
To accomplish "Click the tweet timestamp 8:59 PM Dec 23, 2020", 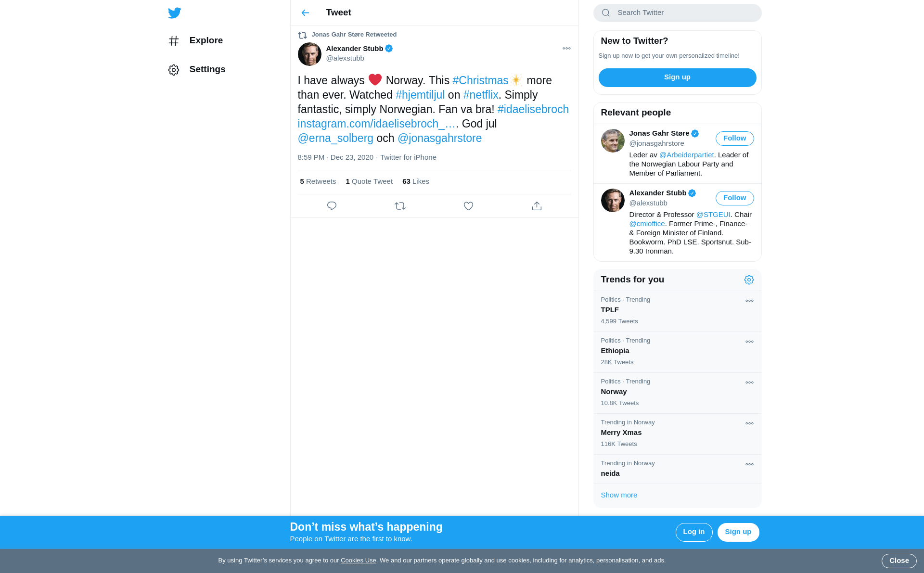I will click(x=335, y=158).
